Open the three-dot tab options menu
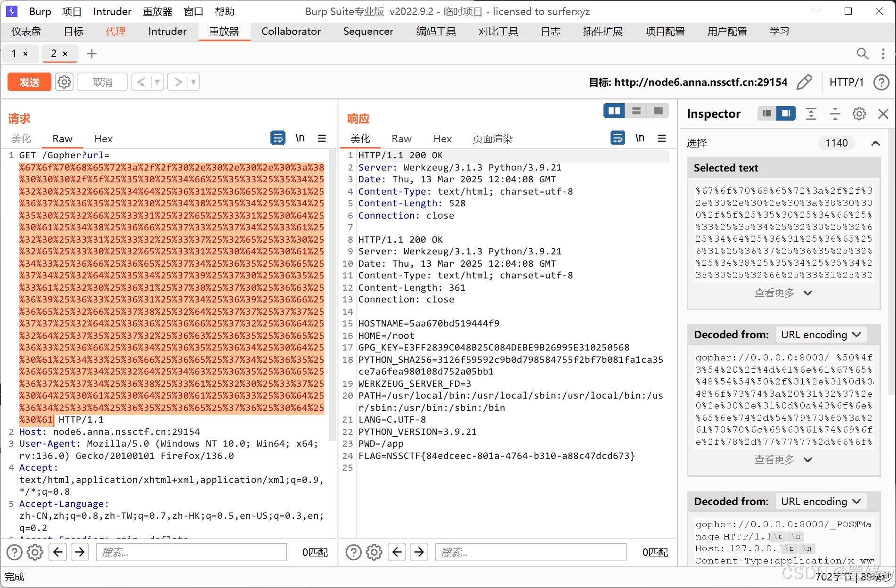896x588 pixels. [883, 54]
